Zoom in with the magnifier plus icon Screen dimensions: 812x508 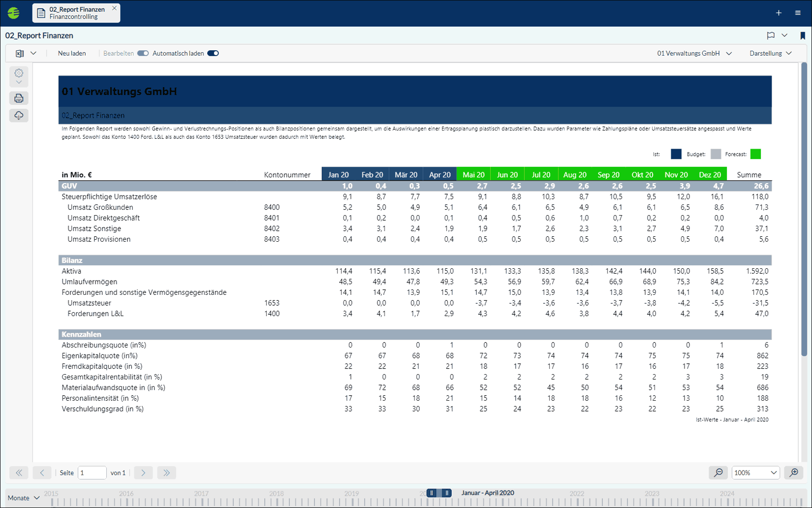tap(794, 473)
